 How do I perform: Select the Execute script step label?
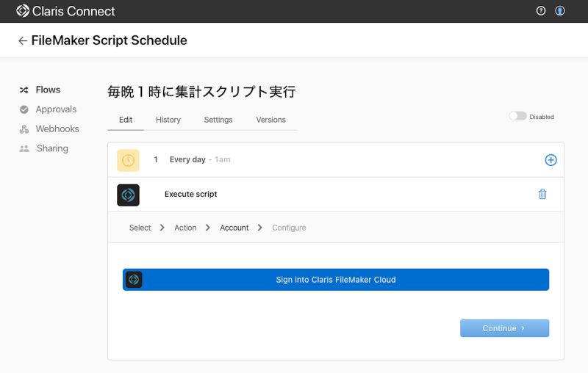pos(190,194)
